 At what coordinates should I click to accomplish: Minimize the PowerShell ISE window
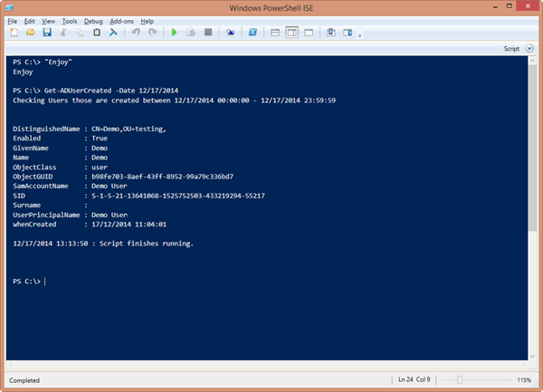click(x=496, y=6)
